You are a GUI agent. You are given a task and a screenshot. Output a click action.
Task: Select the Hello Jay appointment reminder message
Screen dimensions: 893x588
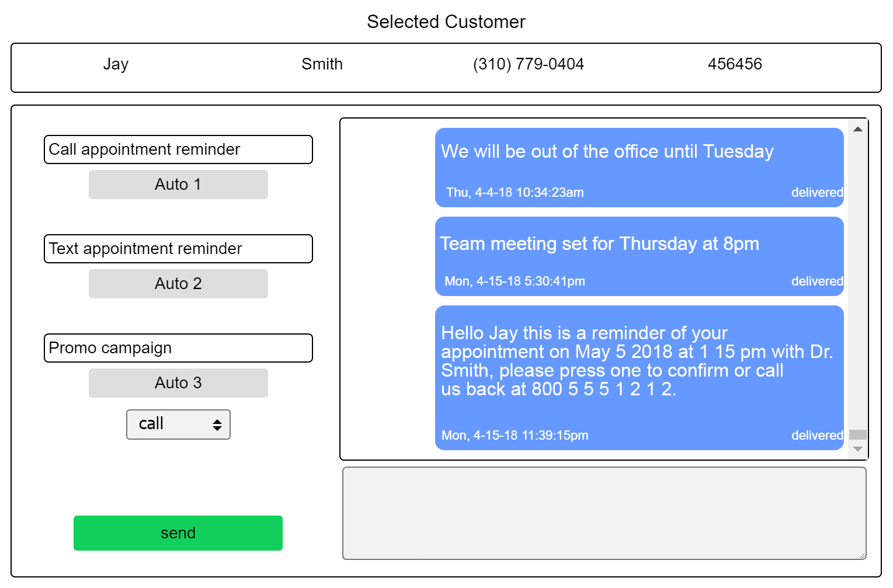click(x=639, y=377)
